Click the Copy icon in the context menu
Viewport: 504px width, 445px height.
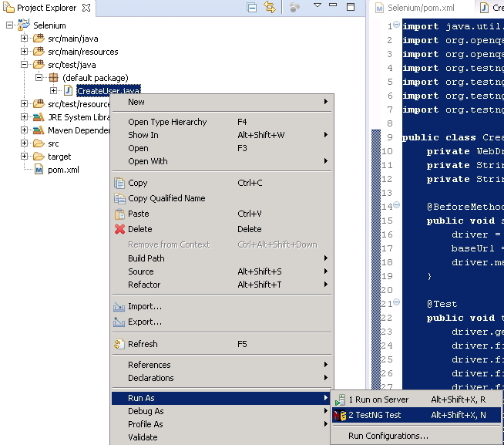(x=119, y=183)
